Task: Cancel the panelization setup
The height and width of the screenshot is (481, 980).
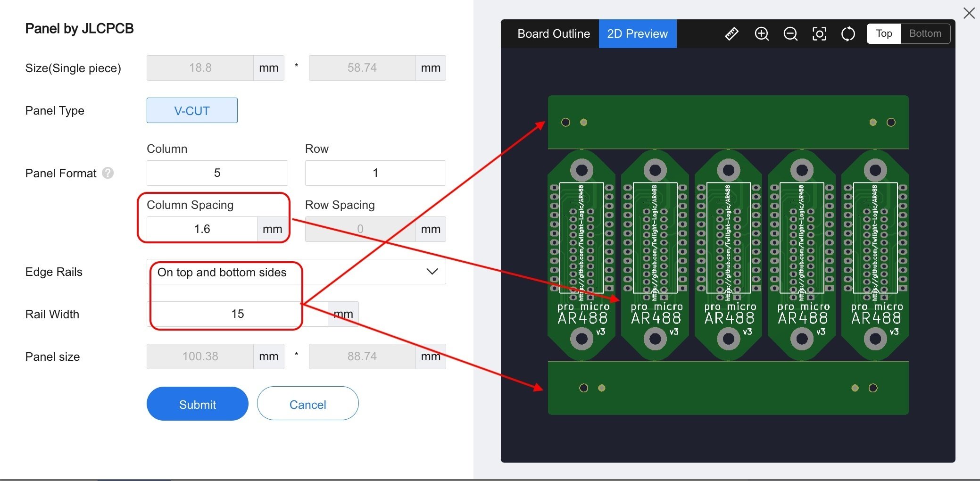Action: [x=307, y=404]
